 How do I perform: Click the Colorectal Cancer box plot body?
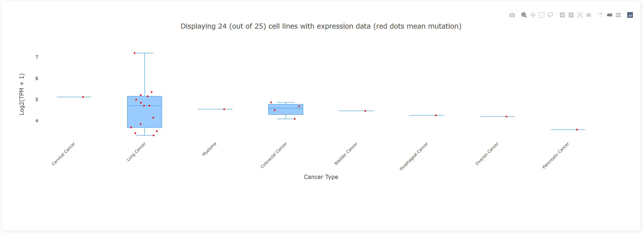(286, 111)
